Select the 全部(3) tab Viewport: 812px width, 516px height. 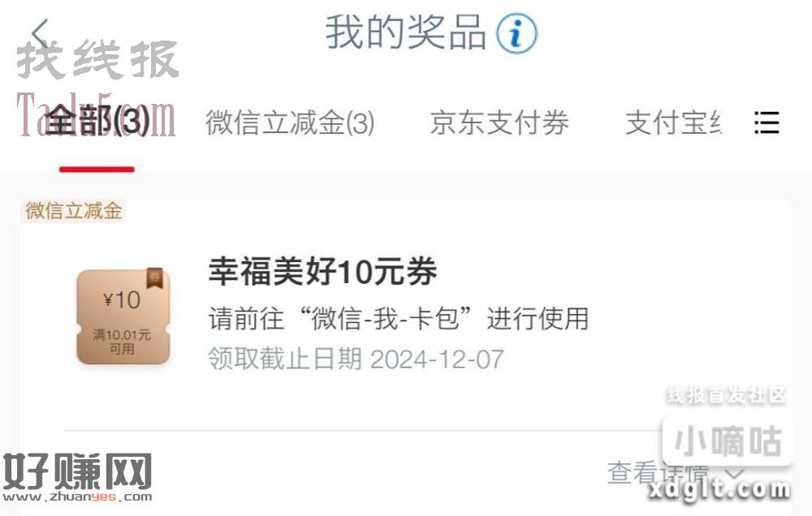[97, 121]
